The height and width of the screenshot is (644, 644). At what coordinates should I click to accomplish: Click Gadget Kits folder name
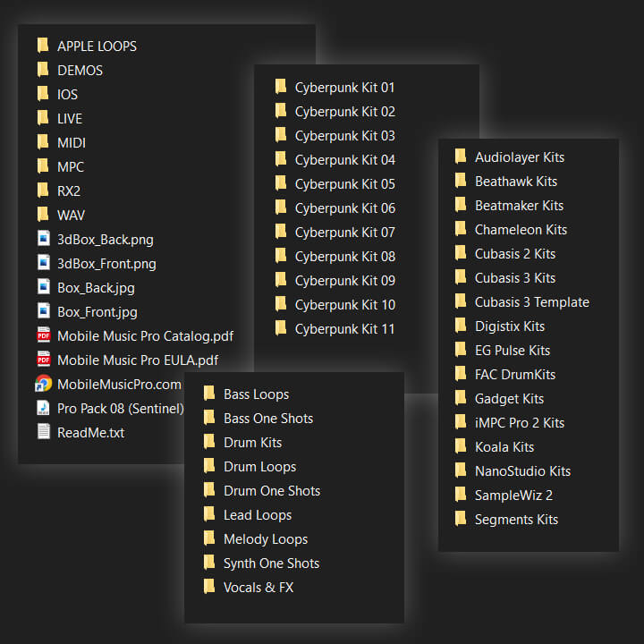pos(509,399)
